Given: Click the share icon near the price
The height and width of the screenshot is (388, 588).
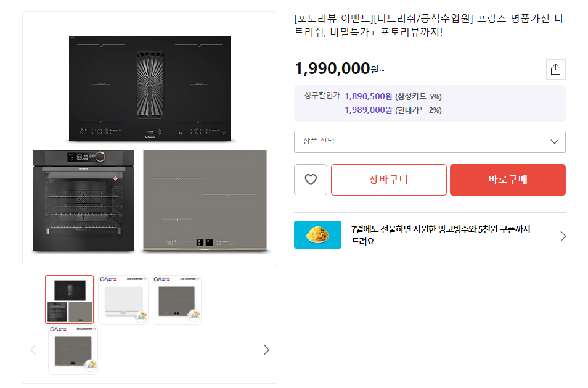Looking at the screenshot, I should pyautogui.click(x=555, y=69).
